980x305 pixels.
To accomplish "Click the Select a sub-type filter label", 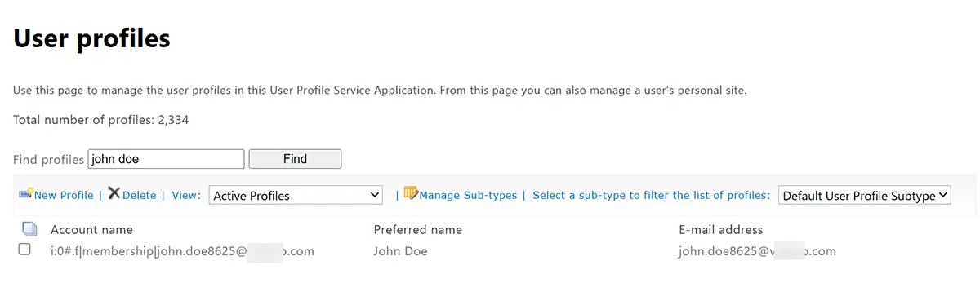I will (651, 196).
